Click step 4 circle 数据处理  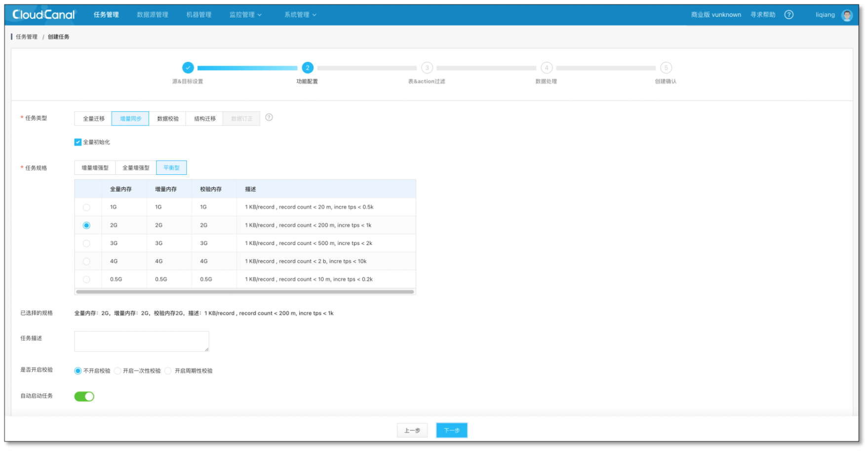tap(546, 68)
